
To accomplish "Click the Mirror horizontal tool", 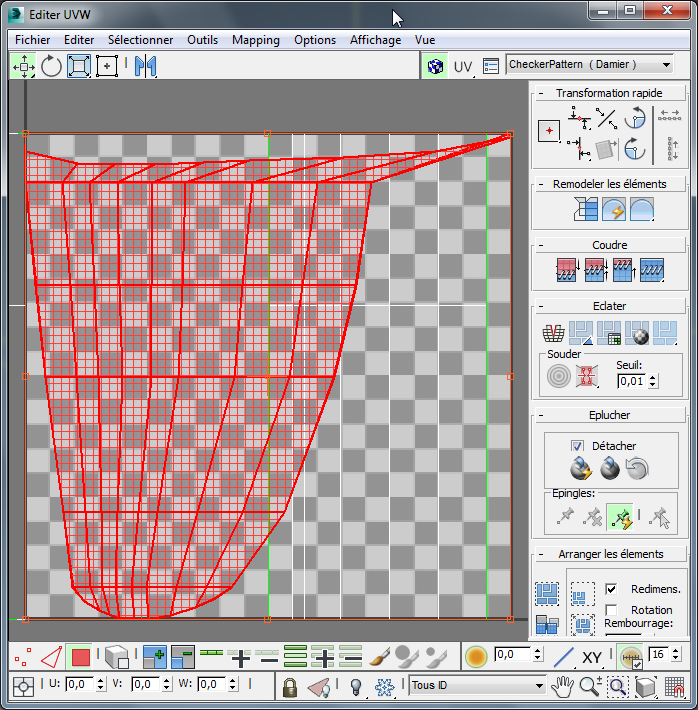I will point(145,66).
